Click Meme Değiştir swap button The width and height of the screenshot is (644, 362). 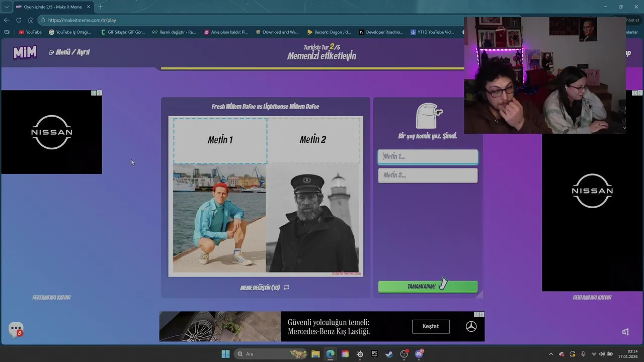265,288
